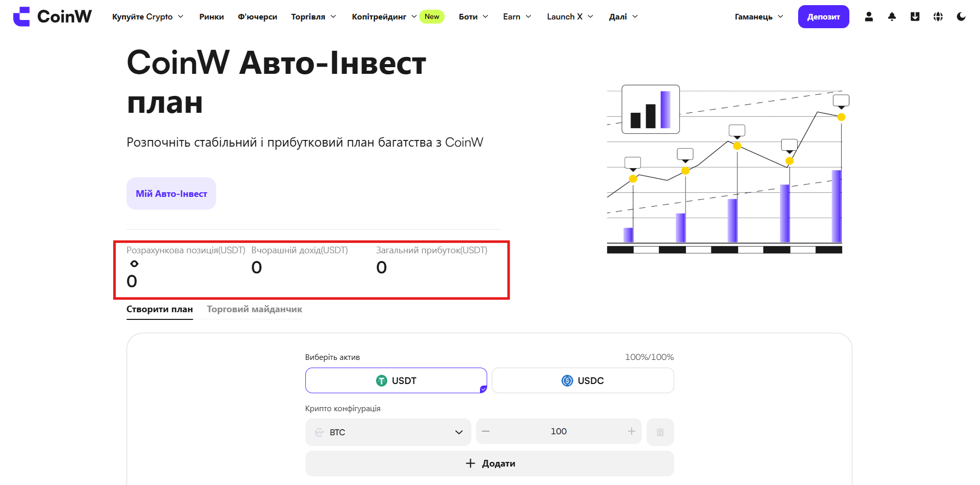
Task: Go to Ф'ючерси in the navigation
Action: tap(258, 16)
